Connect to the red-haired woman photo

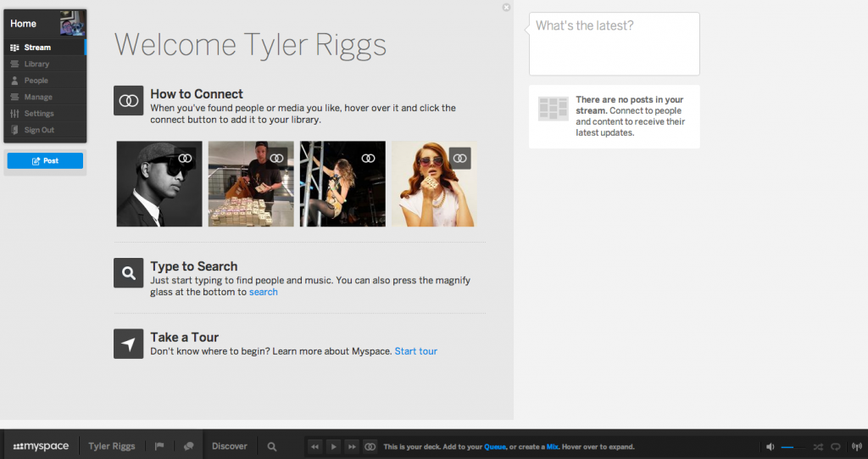tap(460, 159)
